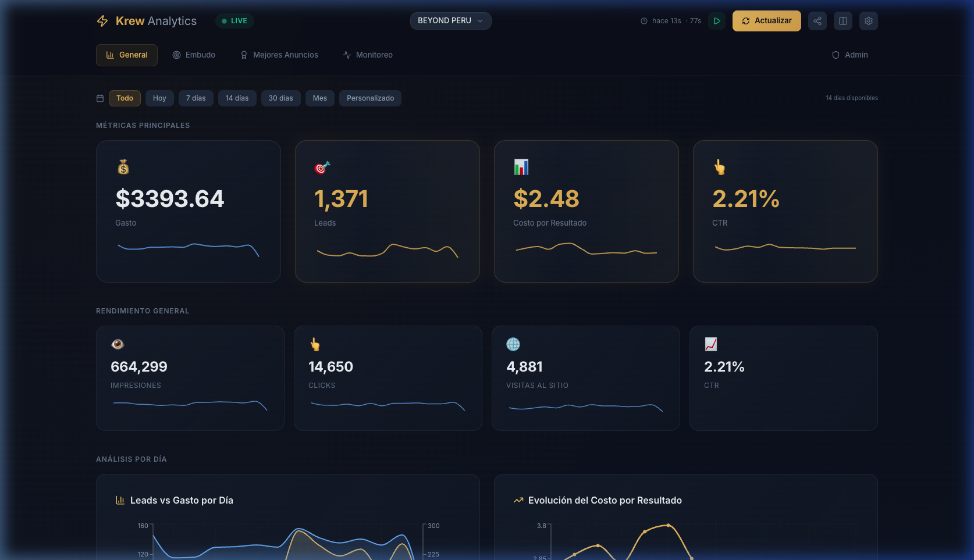
Task: Expand the chevron on BEYOND PERU selector
Action: pyautogui.click(x=481, y=20)
